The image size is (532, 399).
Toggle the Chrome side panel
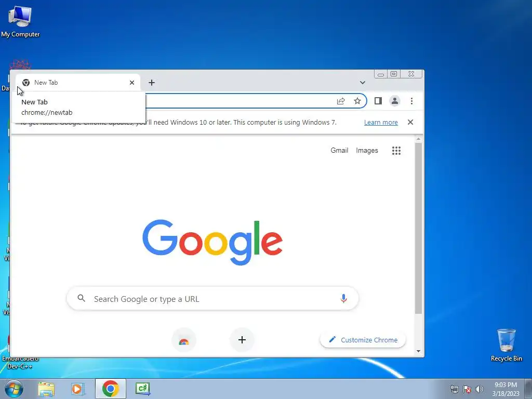click(x=378, y=101)
